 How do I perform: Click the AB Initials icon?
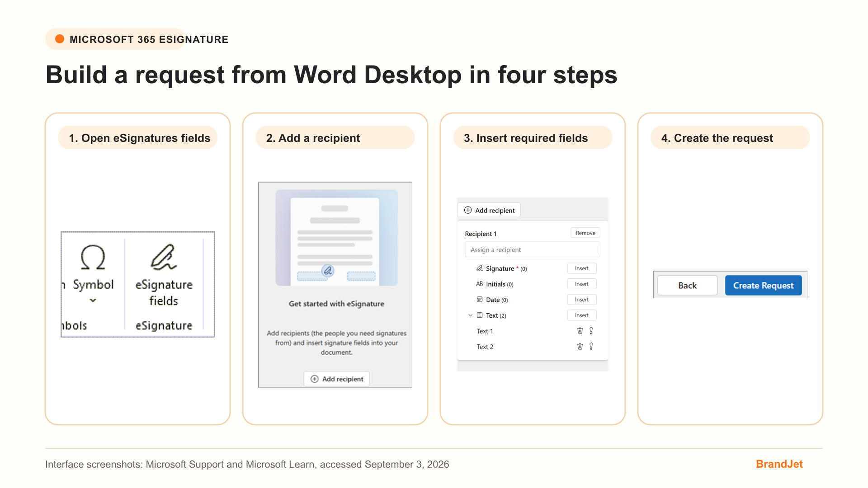tap(479, 284)
